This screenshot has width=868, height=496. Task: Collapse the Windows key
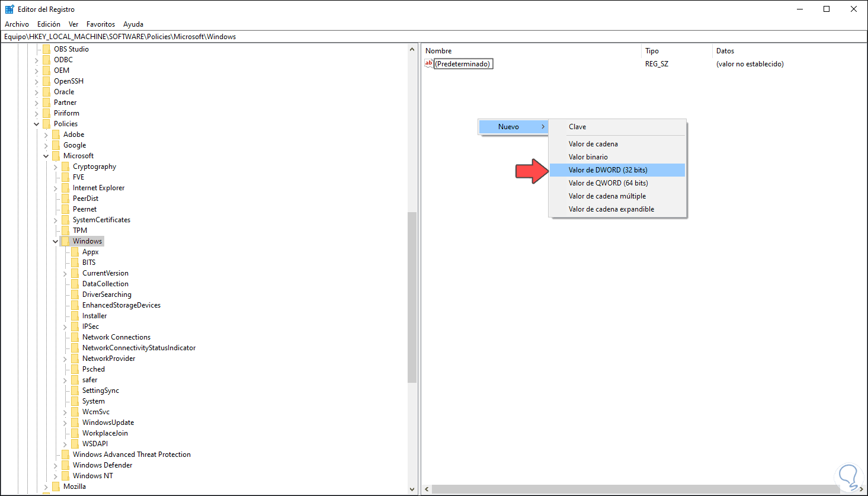[56, 241]
